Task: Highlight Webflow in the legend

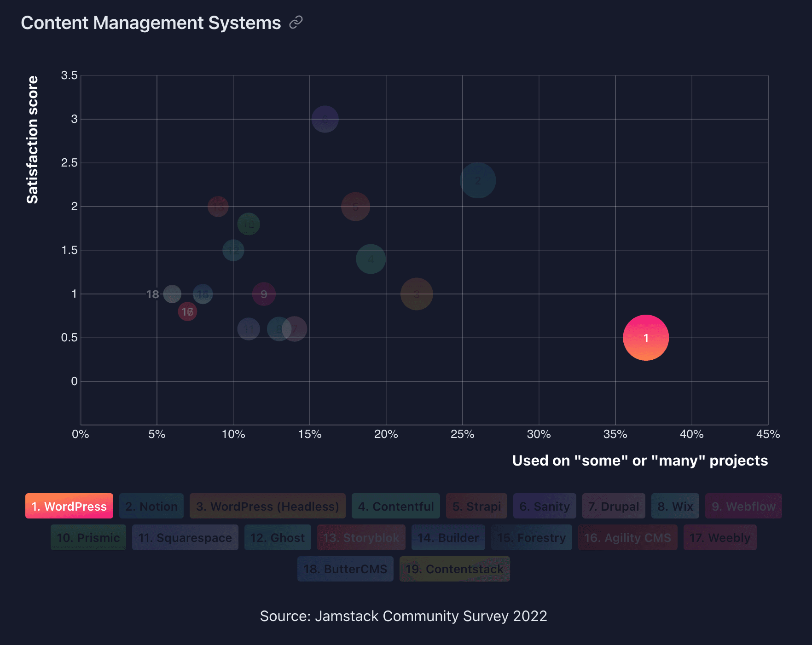Action: click(x=743, y=506)
